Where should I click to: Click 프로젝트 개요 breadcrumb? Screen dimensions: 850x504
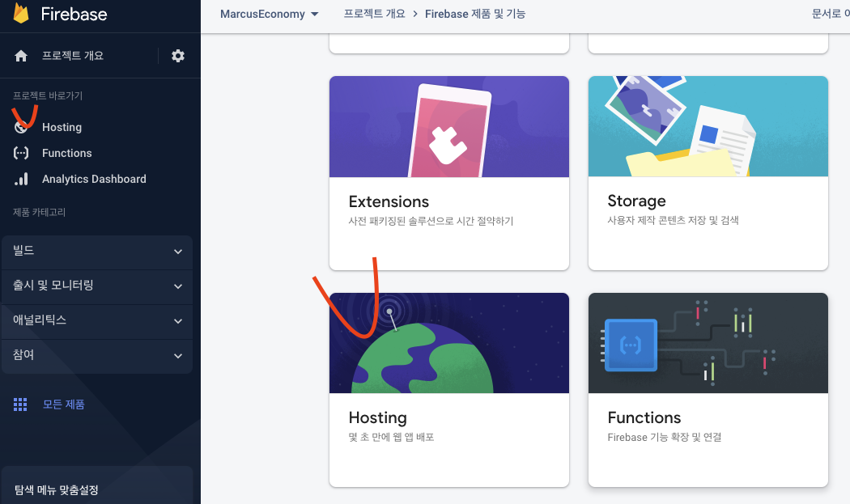coord(375,14)
